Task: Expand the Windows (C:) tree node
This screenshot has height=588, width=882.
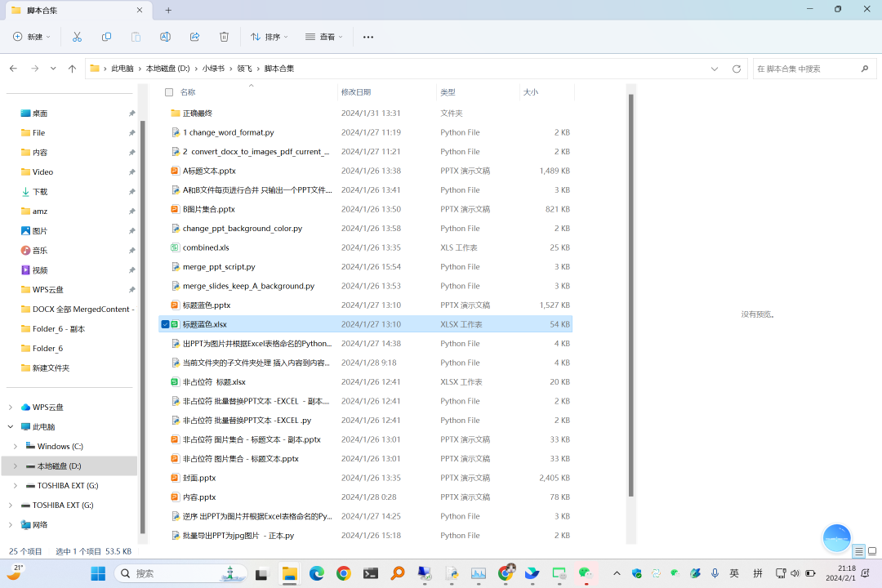Action: point(16,446)
